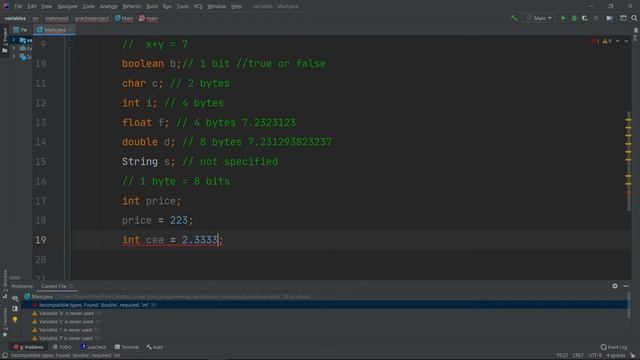Open the VCS menu

pyautogui.click(x=198, y=7)
